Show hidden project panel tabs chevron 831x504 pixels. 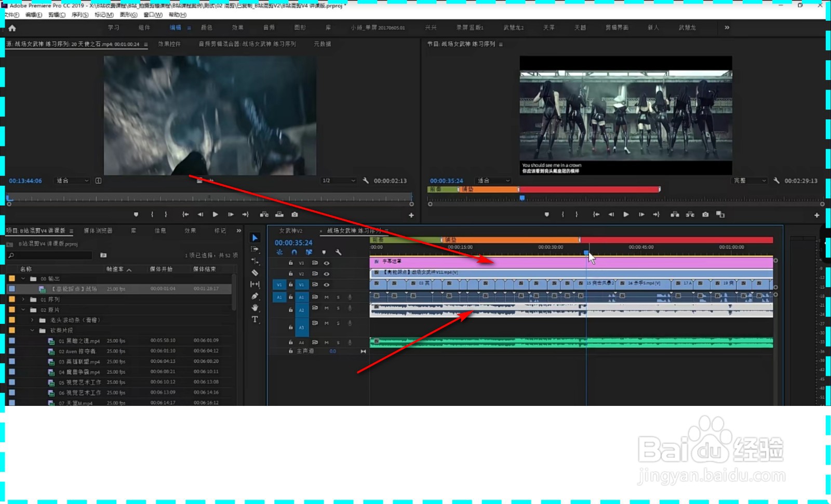point(239,230)
